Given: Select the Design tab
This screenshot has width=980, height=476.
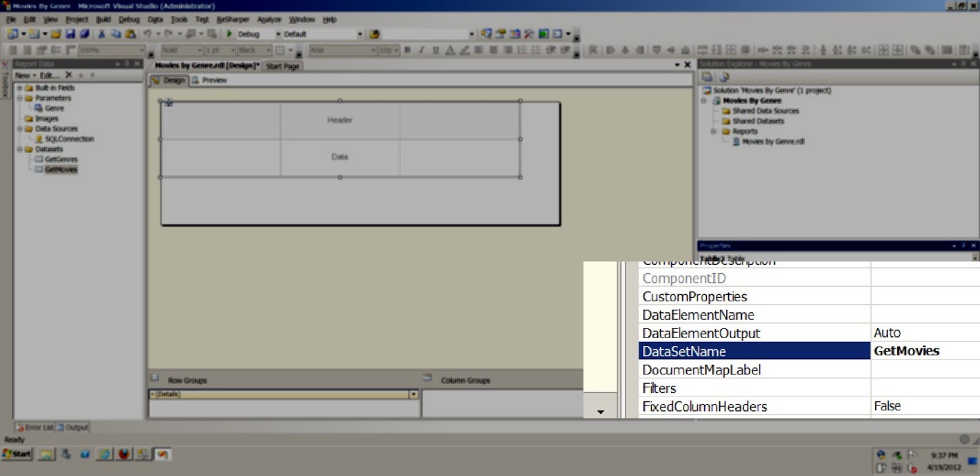Looking at the screenshot, I should pyautogui.click(x=168, y=80).
